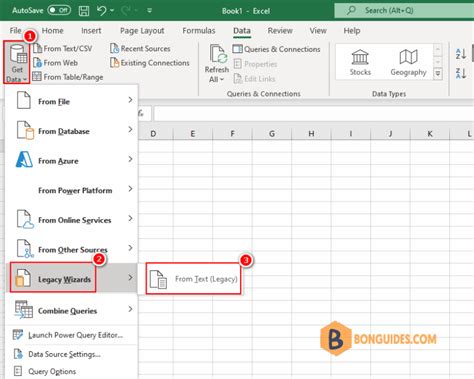Open From Power Platform submenu

point(72,190)
